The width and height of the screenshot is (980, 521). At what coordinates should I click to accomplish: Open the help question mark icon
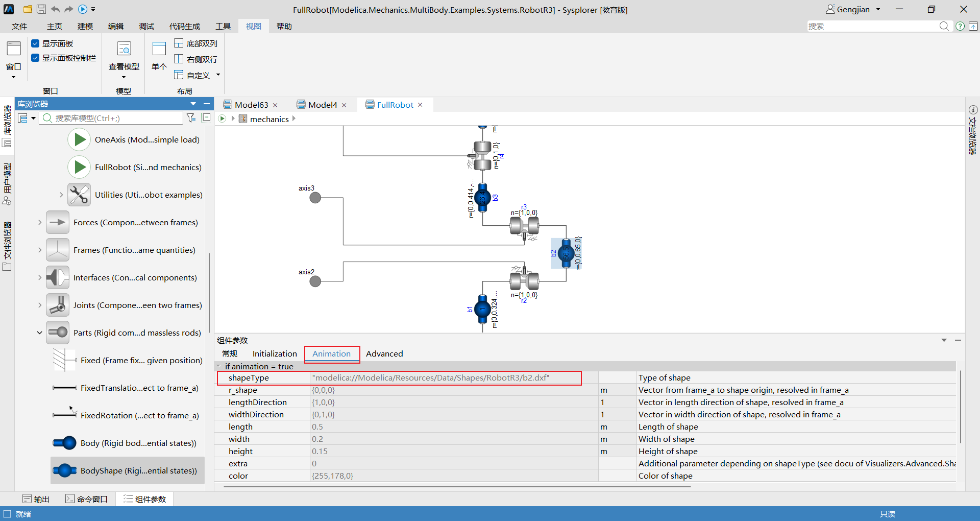pyautogui.click(x=960, y=26)
